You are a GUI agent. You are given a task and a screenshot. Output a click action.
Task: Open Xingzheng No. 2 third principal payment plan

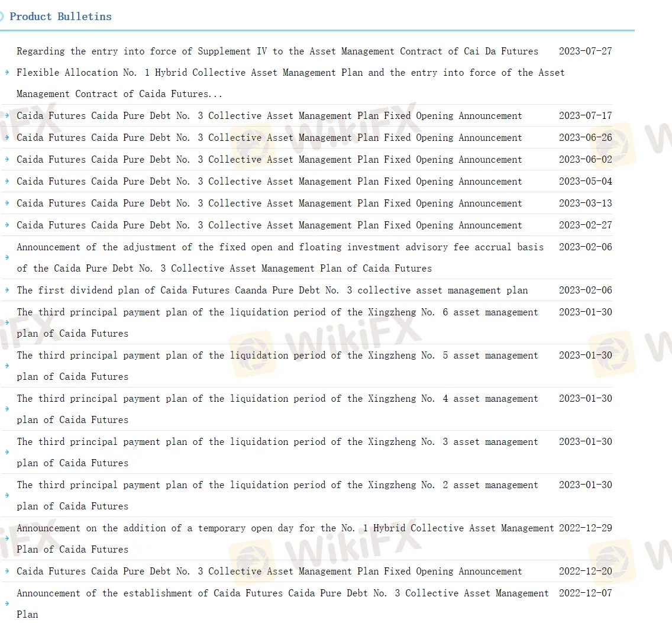(277, 496)
